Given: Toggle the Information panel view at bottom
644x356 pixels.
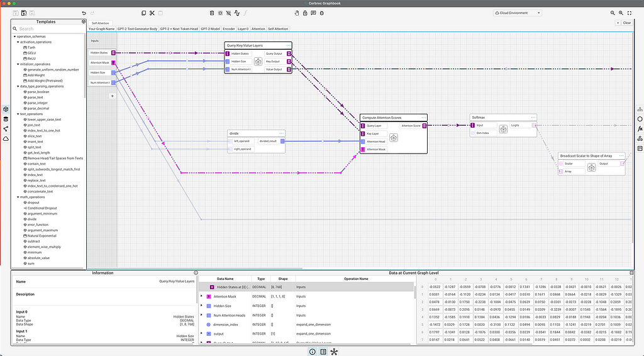Looking at the screenshot, I should pos(312,352).
